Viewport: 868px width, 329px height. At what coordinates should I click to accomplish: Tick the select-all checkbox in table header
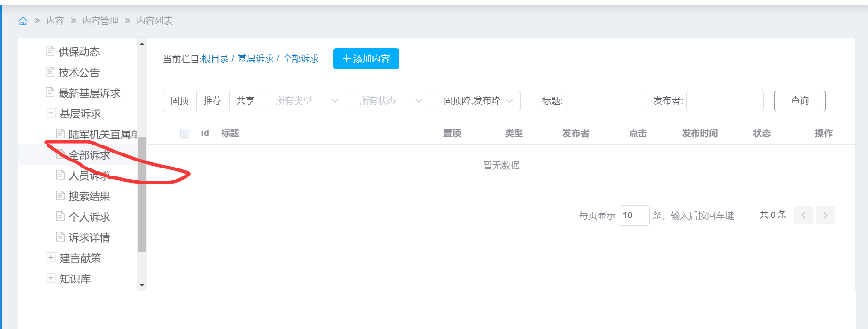pyautogui.click(x=184, y=133)
